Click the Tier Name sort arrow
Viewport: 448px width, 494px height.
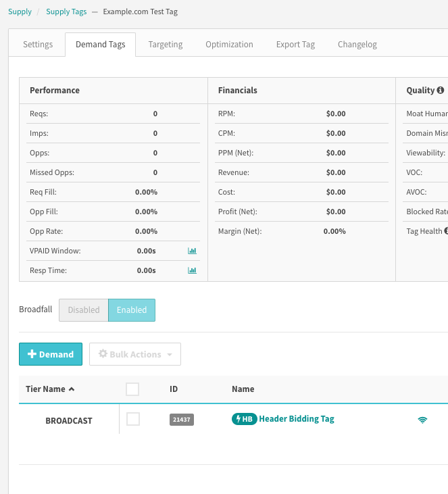(x=72, y=389)
